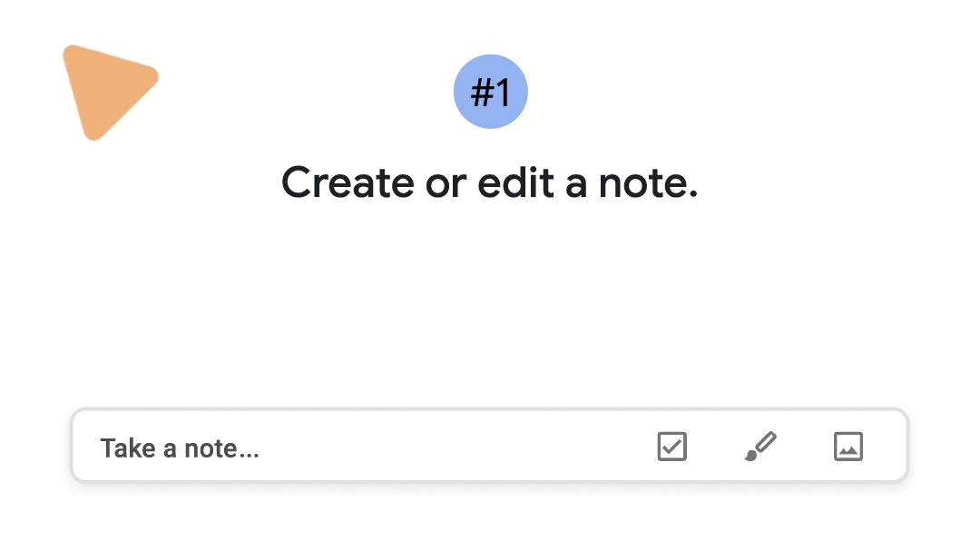Focus the note input box placeholder text
The height and width of the screenshot is (551, 980).
click(180, 448)
